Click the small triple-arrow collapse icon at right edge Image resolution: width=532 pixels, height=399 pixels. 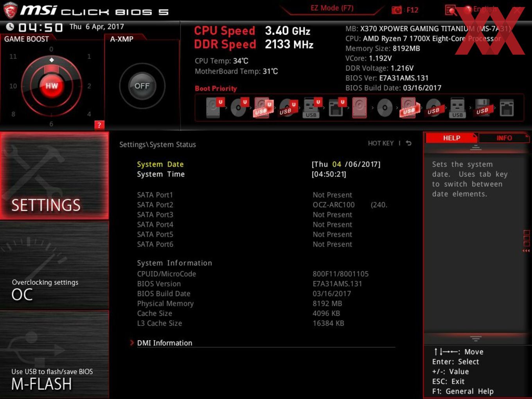point(527,251)
